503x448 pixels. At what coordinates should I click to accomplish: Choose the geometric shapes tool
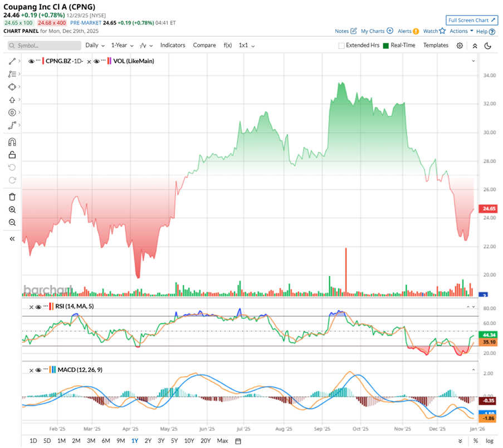coord(12,87)
